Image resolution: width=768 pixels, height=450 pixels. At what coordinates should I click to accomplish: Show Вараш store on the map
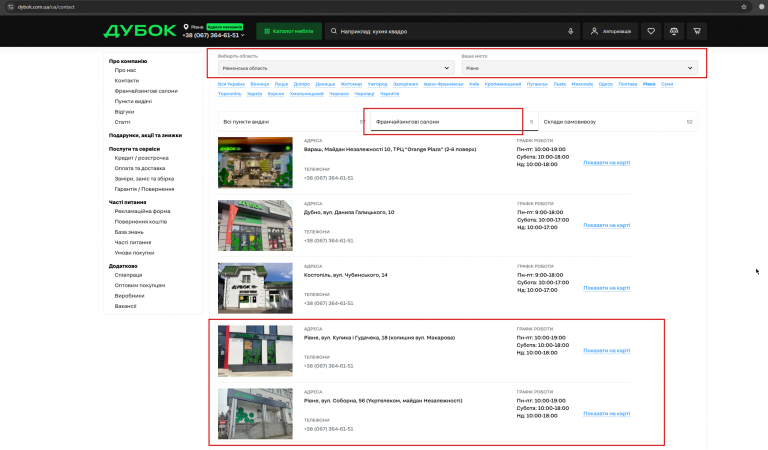[x=606, y=163]
